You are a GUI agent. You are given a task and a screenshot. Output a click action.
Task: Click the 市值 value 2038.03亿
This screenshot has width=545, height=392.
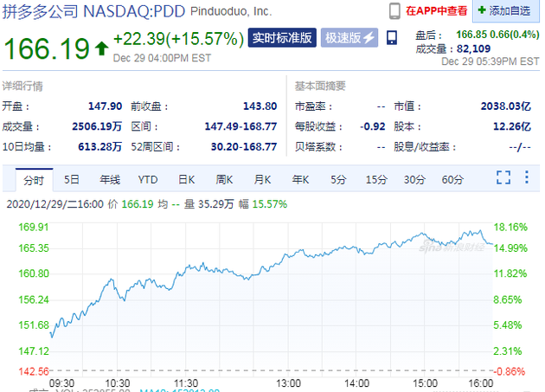[x=506, y=106]
